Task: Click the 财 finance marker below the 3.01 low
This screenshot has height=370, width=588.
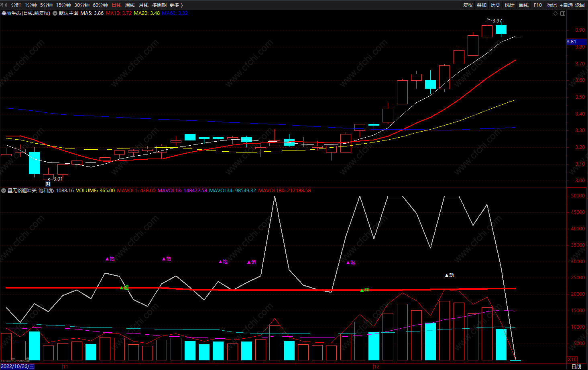Action: click(x=48, y=184)
